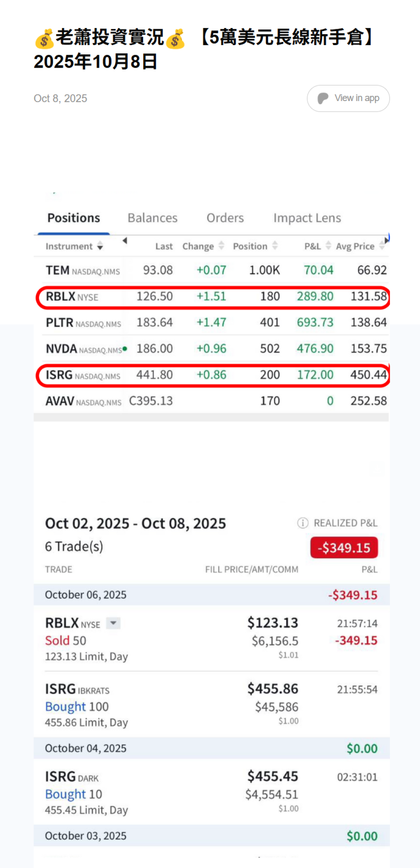This screenshot has height=868, width=420.
Task: Click the October 04, 2025 date header
Action: coord(86,748)
